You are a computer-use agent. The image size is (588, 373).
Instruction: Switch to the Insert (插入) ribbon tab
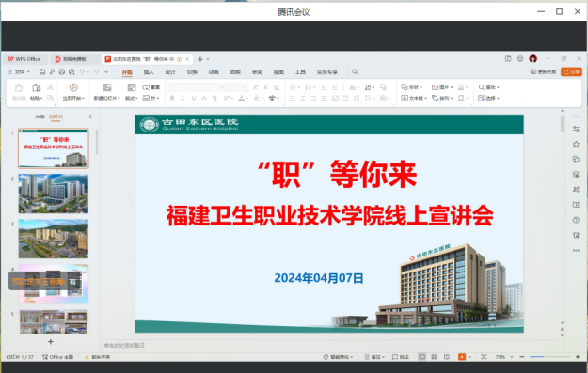149,72
